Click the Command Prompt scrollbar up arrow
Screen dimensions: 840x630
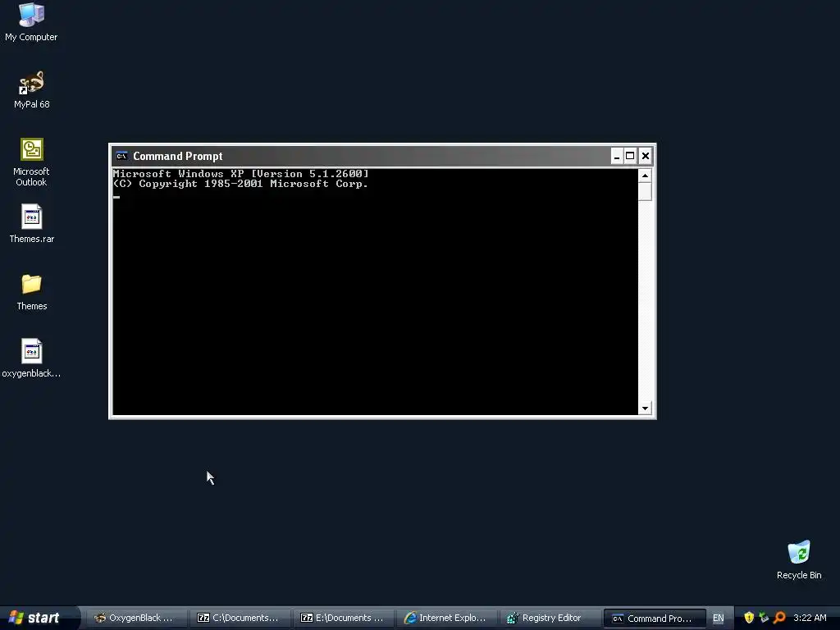645,176
